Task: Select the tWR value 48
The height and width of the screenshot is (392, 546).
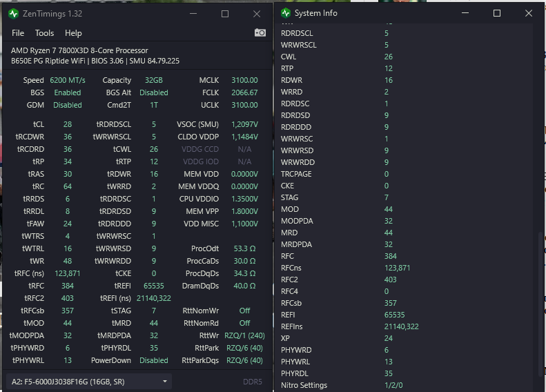Action: click(x=68, y=261)
